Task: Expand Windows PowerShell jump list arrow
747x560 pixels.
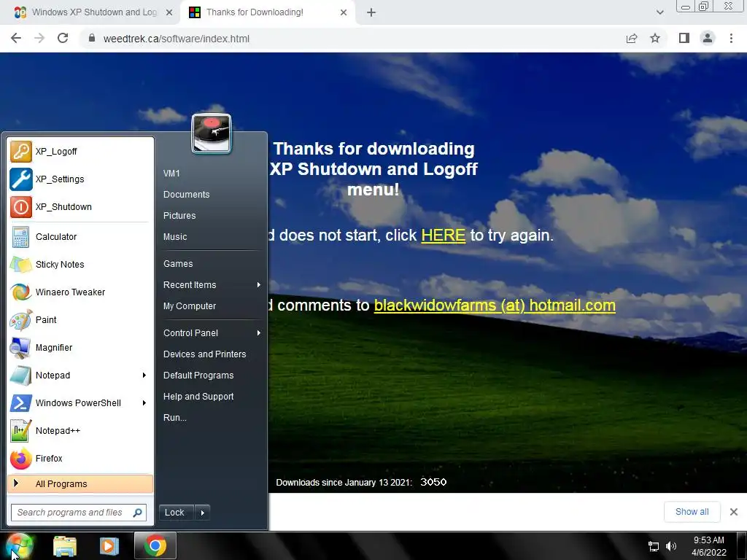Action: 144,402
